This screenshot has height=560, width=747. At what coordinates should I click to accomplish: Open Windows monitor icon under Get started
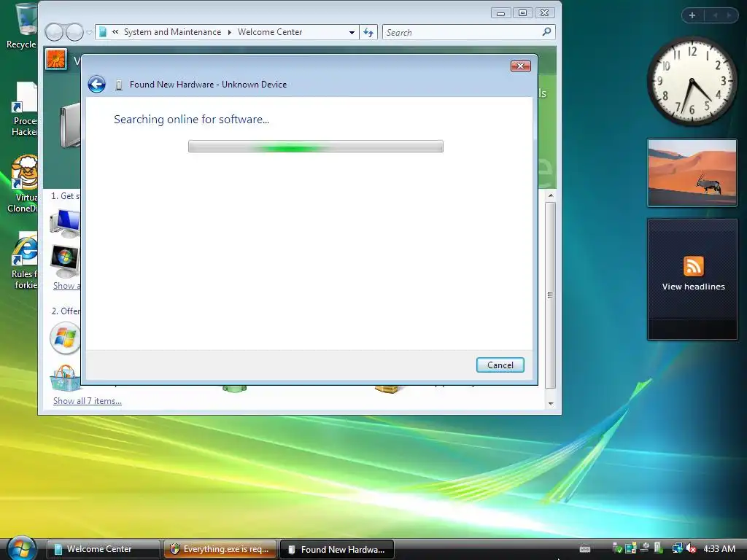[66, 261]
